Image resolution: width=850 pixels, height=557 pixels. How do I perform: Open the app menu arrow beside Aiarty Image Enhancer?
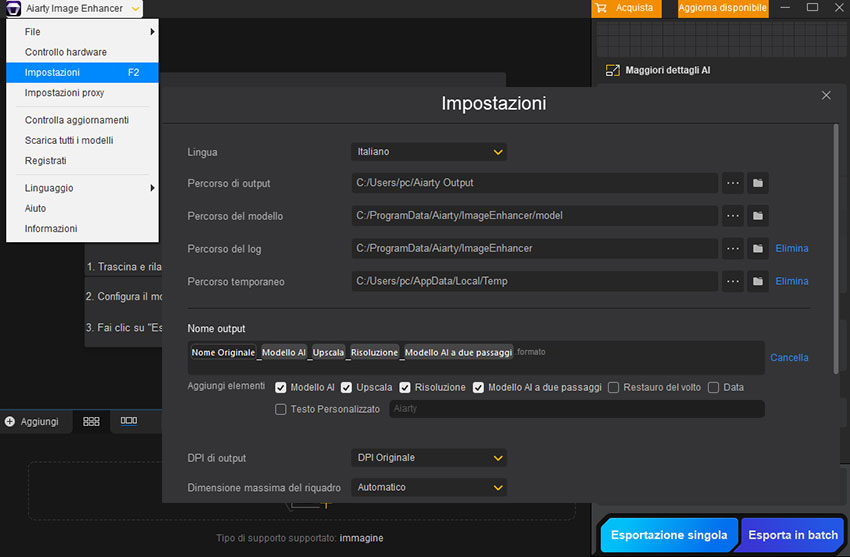[136, 9]
